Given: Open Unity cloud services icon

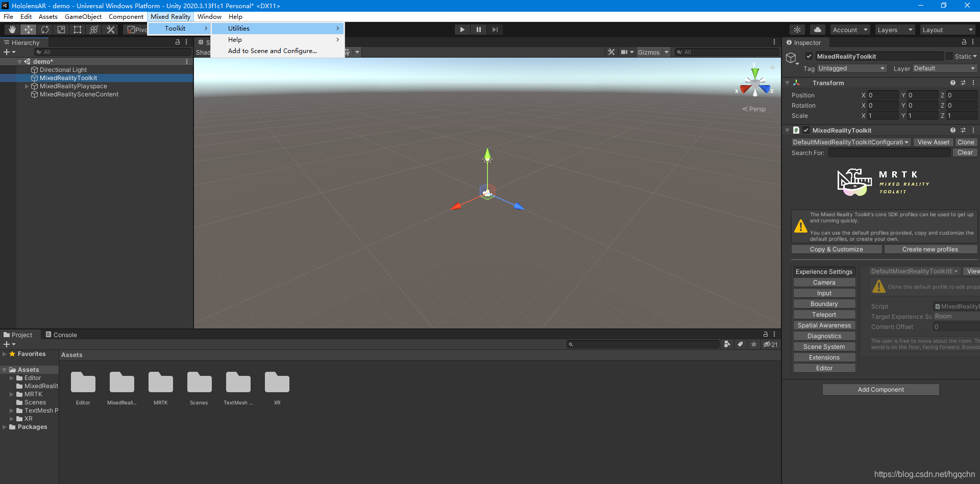Looking at the screenshot, I should [x=817, y=29].
